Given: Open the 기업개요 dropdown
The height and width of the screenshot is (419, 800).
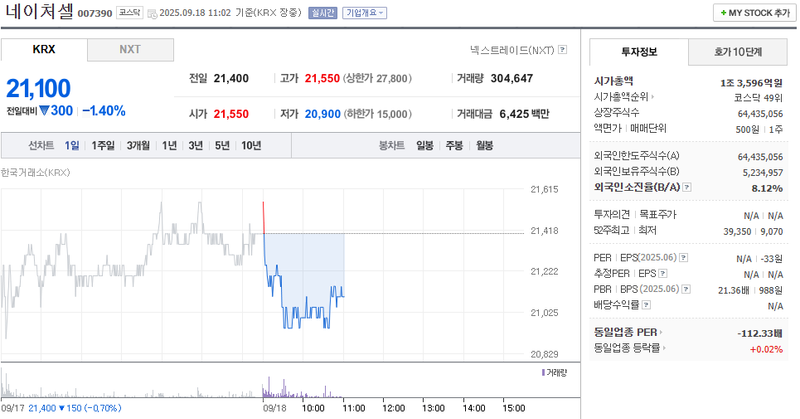Looking at the screenshot, I should coord(365,13).
